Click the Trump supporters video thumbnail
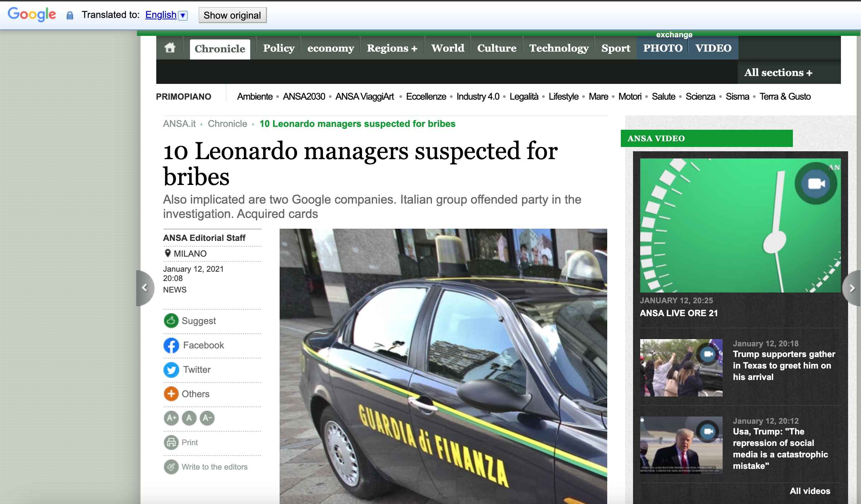This screenshot has height=504, width=861. click(x=681, y=367)
